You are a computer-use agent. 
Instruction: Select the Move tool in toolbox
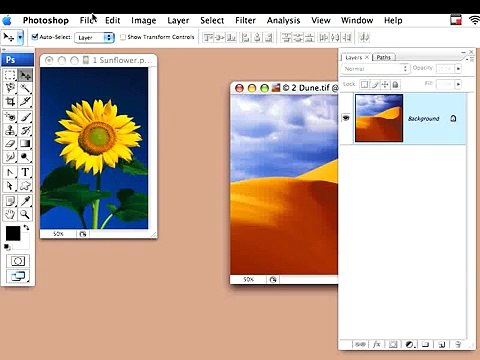click(x=25, y=75)
